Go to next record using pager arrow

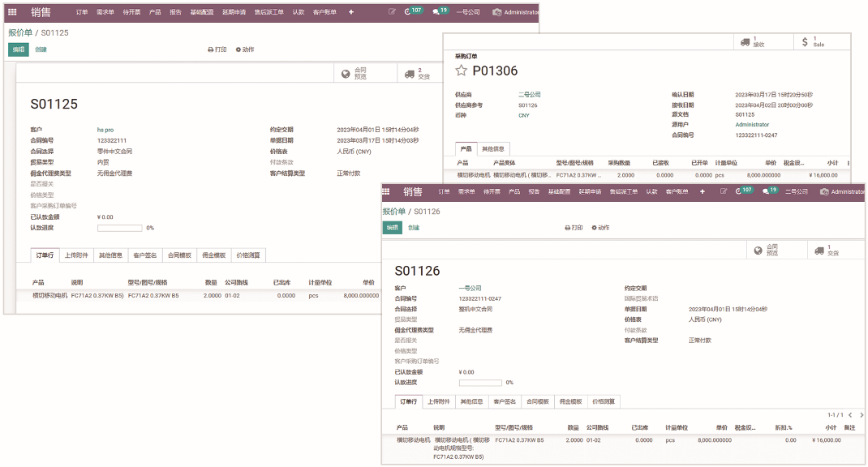[861, 414]
